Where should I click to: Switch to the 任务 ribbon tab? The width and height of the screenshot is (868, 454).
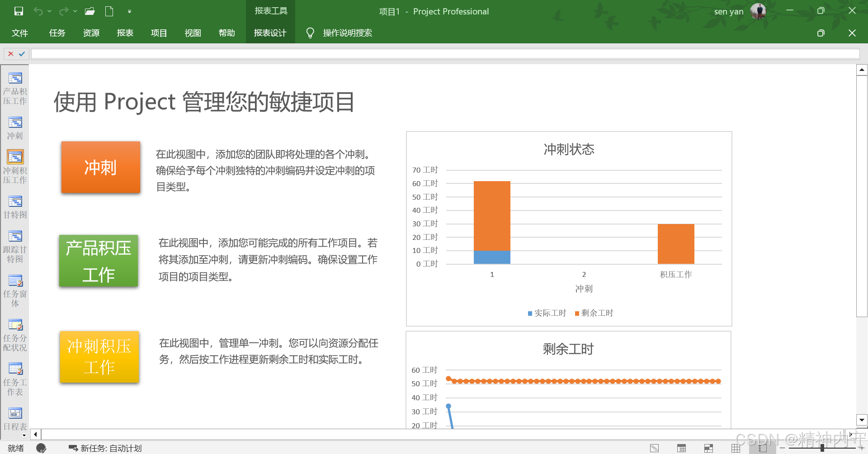(57, 33)
